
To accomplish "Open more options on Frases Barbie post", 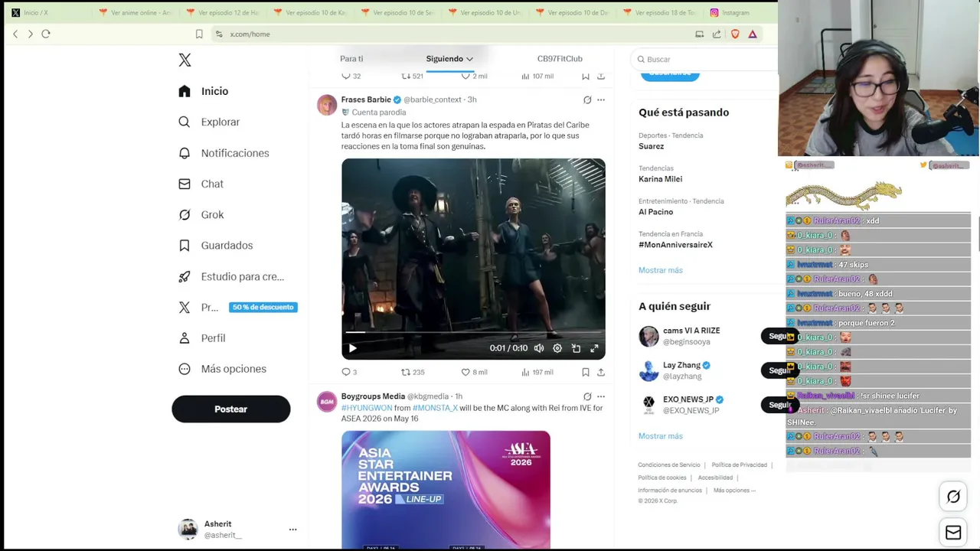I will coord(601,99).
